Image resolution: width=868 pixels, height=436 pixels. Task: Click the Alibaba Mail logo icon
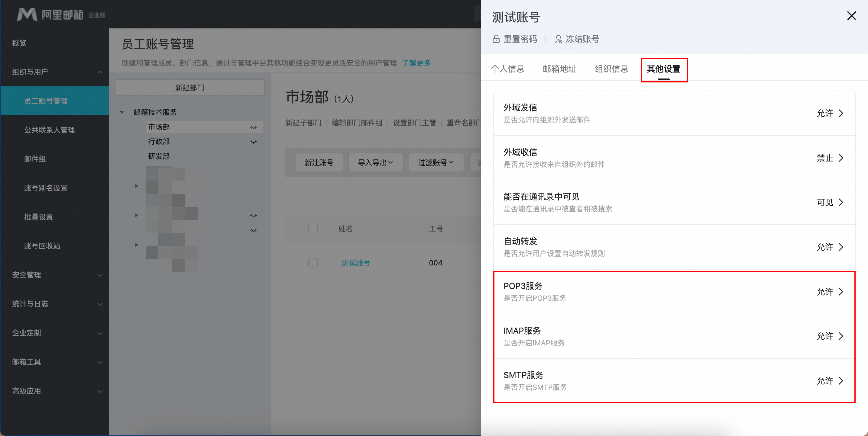point(27,14)
